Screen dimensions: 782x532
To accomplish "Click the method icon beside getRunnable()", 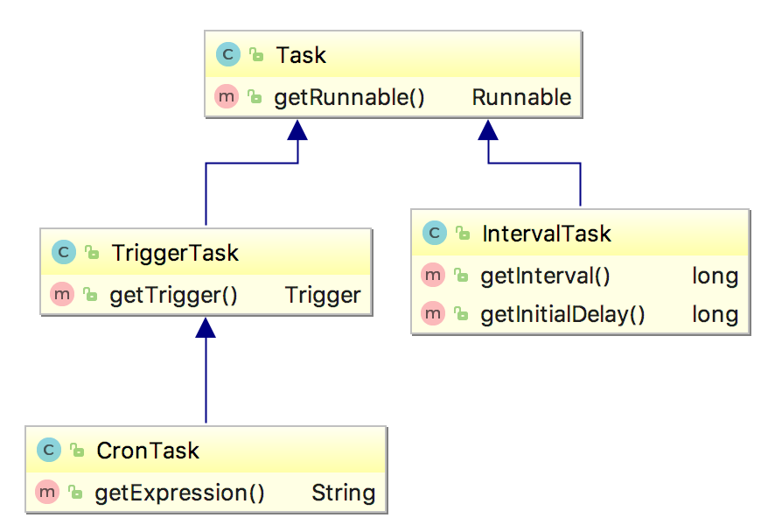I will click(x=227, y=96).
